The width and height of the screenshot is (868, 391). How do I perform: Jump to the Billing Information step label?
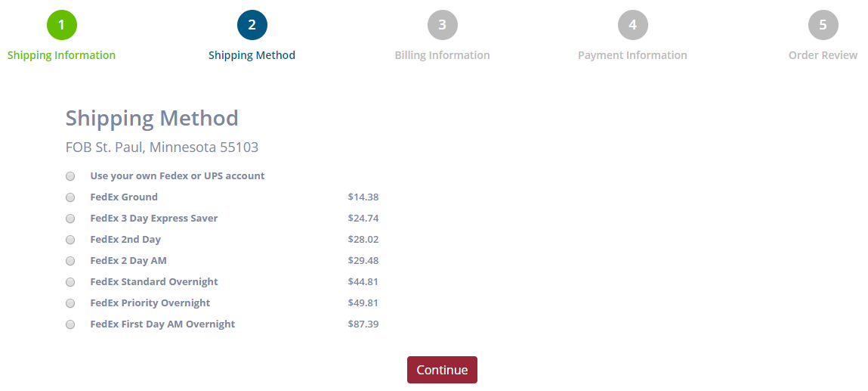pyautogui.click(x=442, y=55)
